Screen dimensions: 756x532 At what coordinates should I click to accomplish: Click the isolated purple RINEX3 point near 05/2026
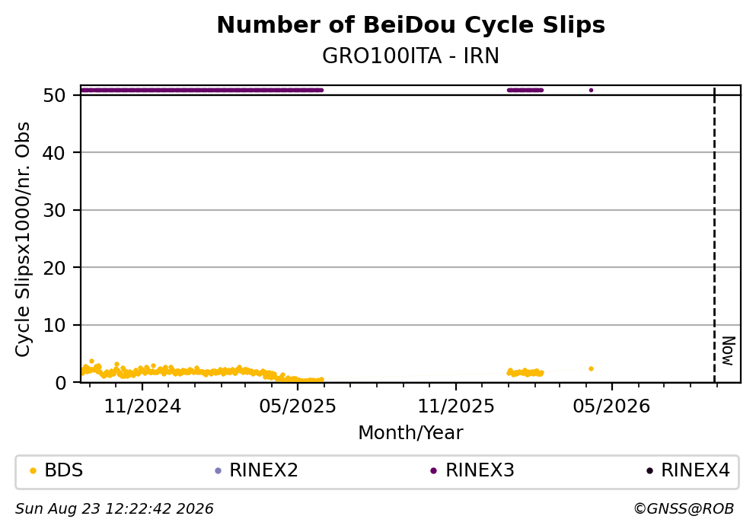[591, 90]
